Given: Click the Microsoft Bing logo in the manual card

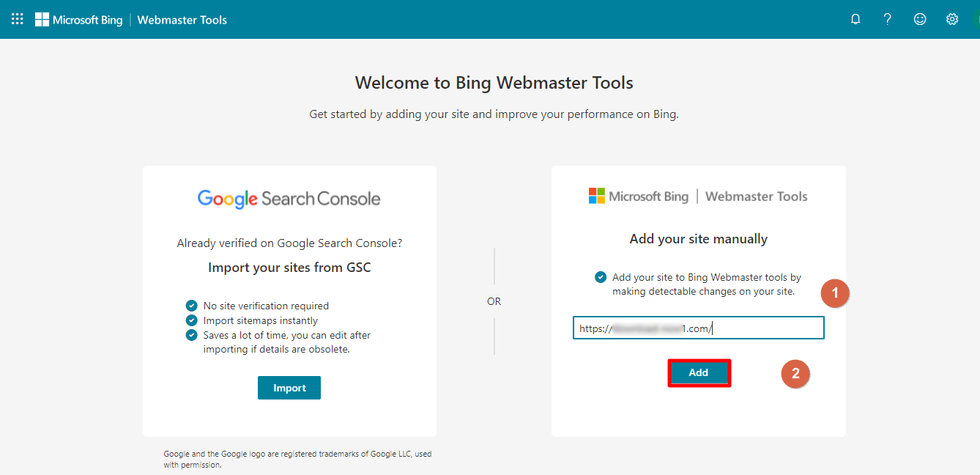Looking at the screenshot, I should tap(639, 196).
